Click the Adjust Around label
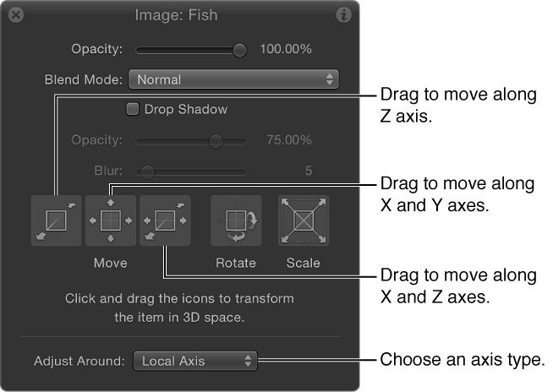The width and height of the screenshot is (553, 392). click(79, 361)
